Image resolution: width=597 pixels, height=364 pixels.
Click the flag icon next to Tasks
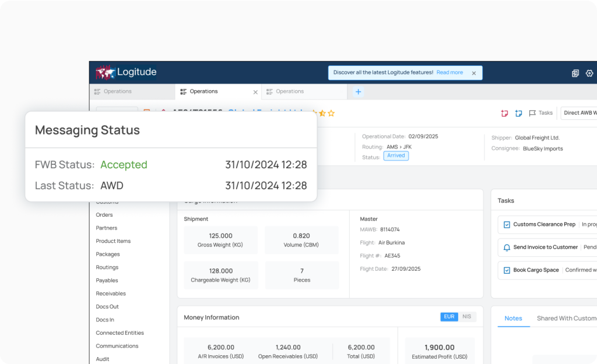click(532, 112)
